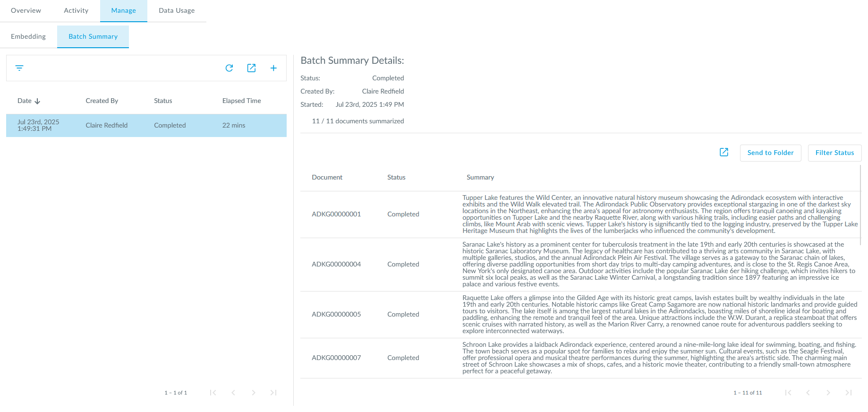Jump to last page of batch list
868x412 pixels.
coord(273,393)
